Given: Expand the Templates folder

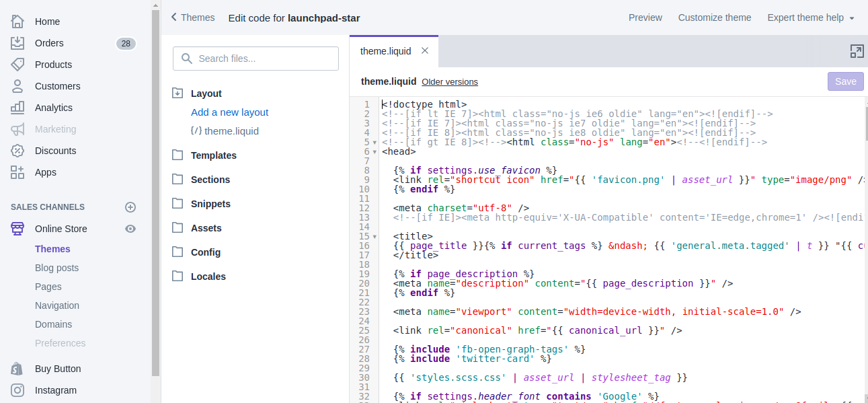Looking at the screenshot, I should tap(177, 155).
